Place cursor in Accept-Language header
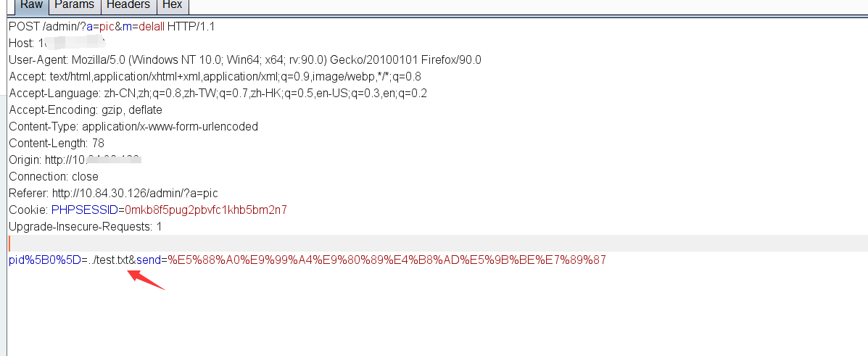868x356 pixels. (218, 94)
